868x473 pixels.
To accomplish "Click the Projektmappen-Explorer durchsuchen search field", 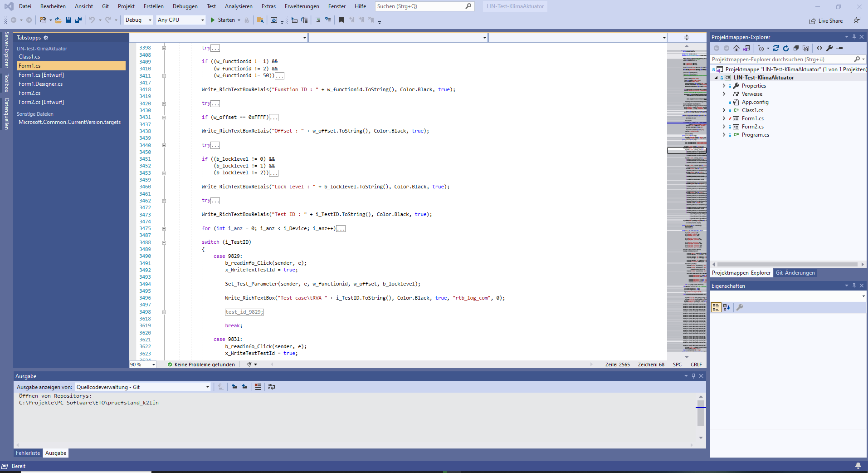I will click(x=788, y=59).
